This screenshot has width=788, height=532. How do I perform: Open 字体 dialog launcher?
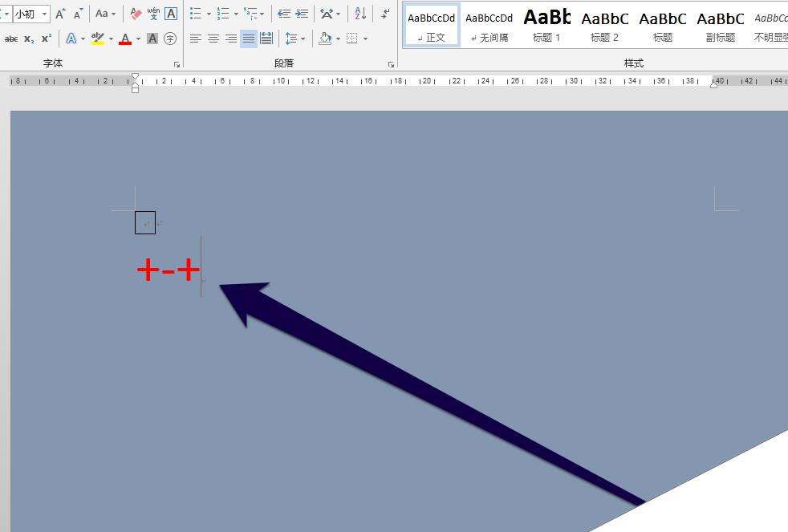(x=177, y=64)
